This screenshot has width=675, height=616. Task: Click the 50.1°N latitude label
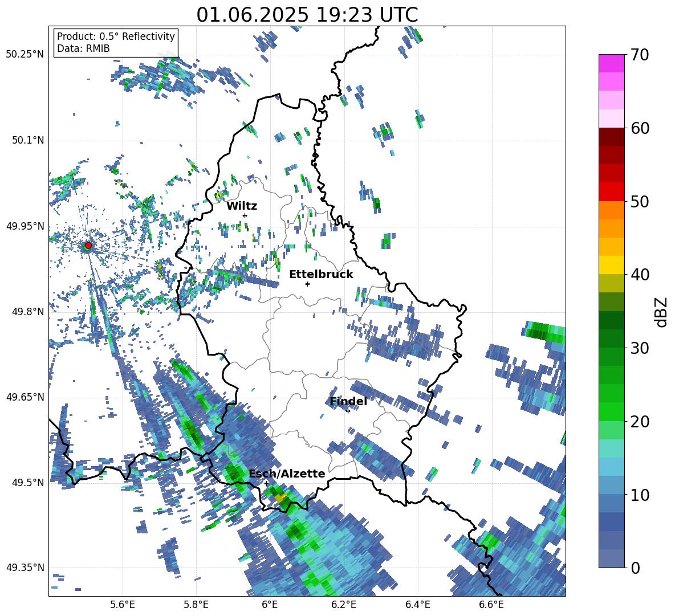point(27,141)
